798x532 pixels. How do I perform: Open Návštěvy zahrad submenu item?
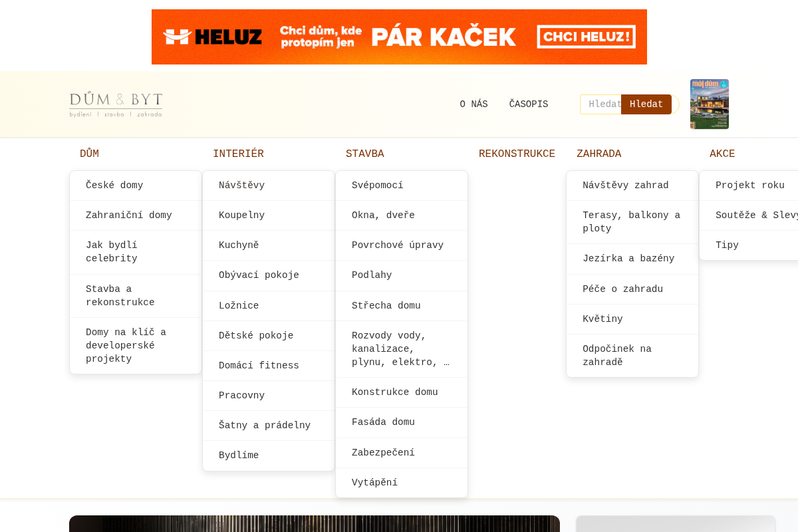coord(632,186)
